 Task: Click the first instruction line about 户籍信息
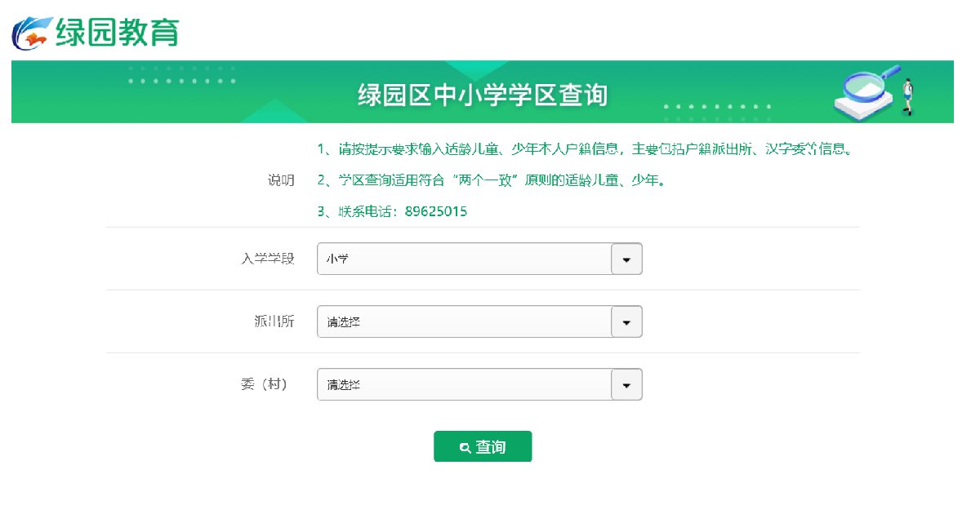click(586, 149)
